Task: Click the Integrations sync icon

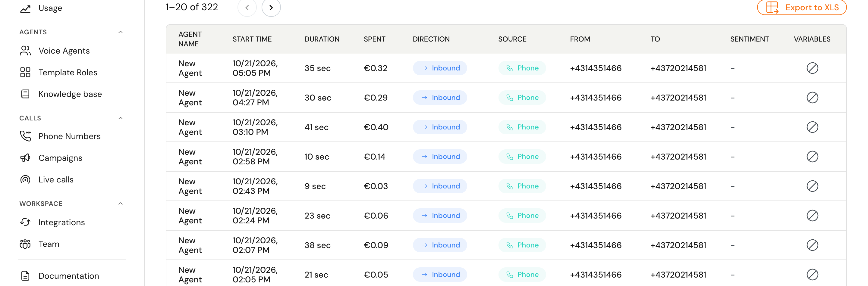Action: coord(25,222)
